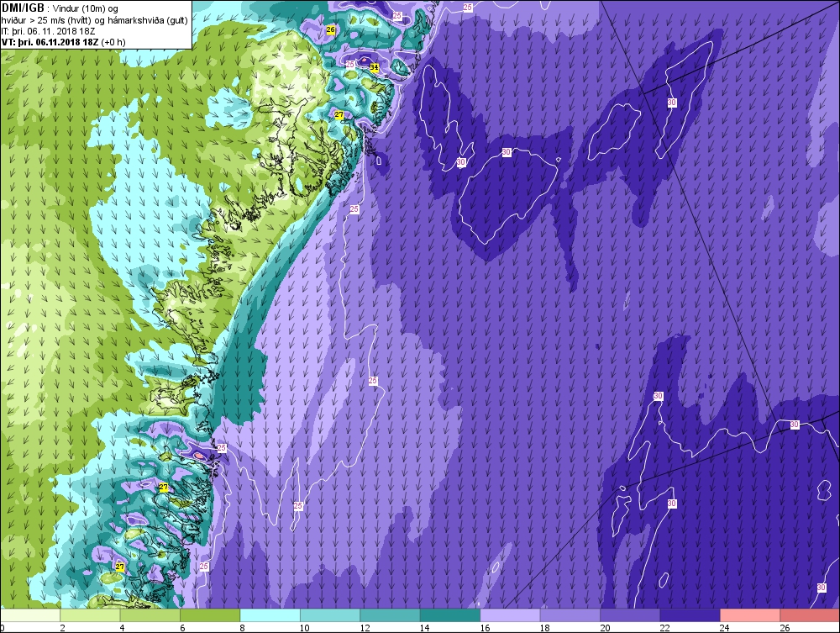Click the legend scale value 2

pos(63,628)
